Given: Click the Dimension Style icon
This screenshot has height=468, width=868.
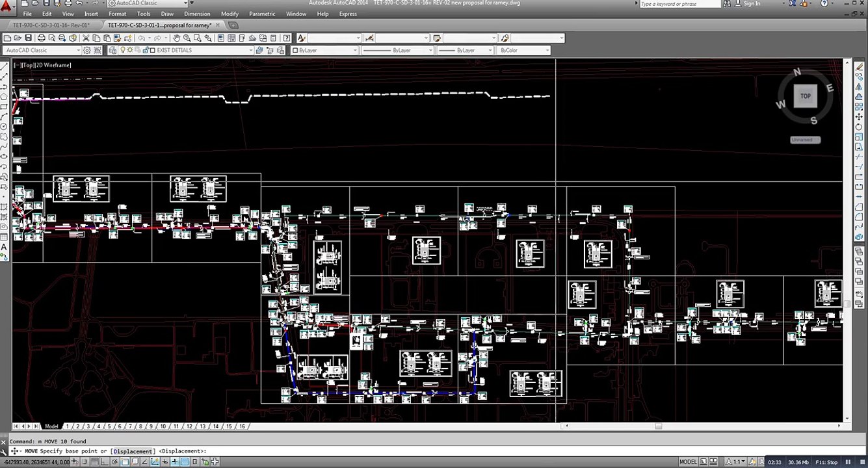Looking at the screenshot, I should point(369,38).
